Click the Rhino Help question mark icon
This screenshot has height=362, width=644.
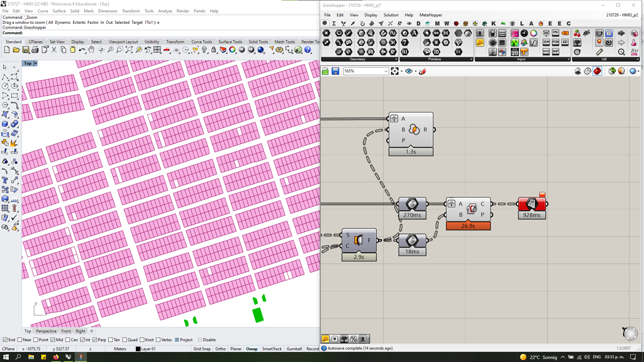point(308,50)
